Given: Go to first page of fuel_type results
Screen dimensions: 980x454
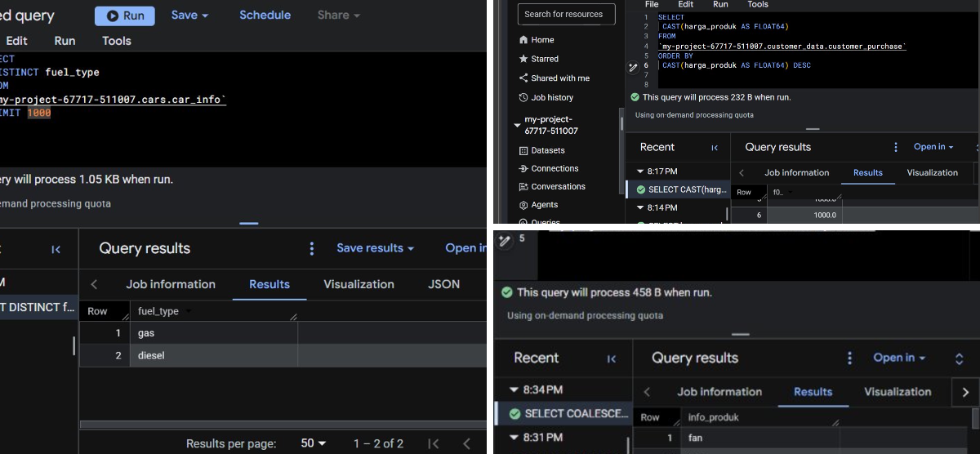Looking at the screenshot, I should tap(434, 443).
